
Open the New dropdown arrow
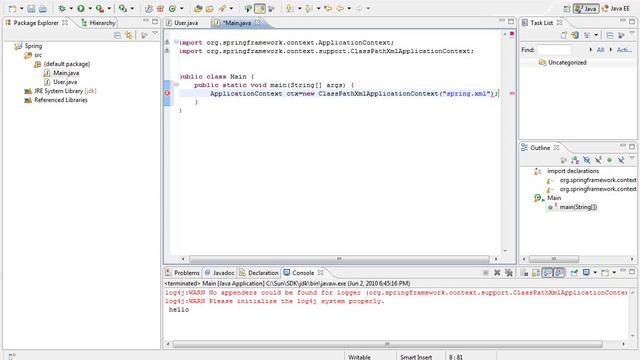click(21, 9)
